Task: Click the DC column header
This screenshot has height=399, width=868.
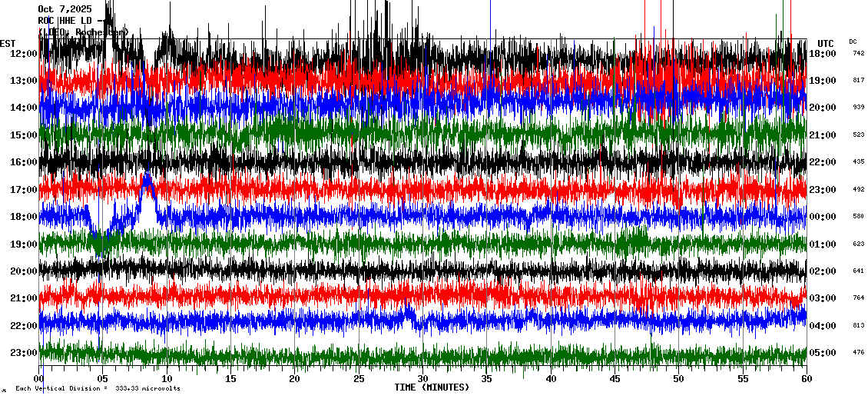Action: coord(853,42)
